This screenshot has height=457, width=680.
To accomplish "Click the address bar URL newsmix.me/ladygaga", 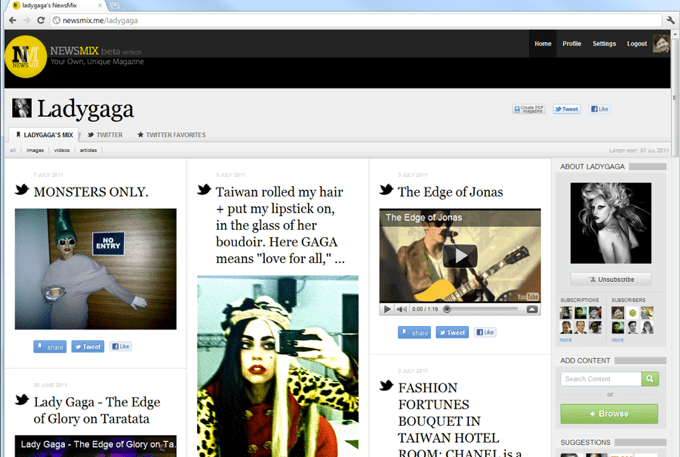I will click(100, 20).
